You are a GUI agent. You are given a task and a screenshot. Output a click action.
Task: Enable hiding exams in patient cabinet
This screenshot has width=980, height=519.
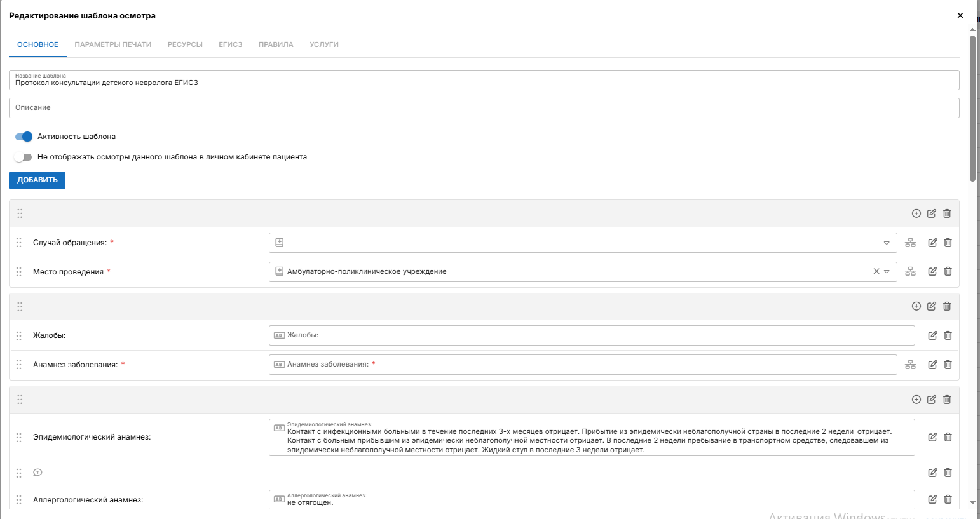pos(24,157)
